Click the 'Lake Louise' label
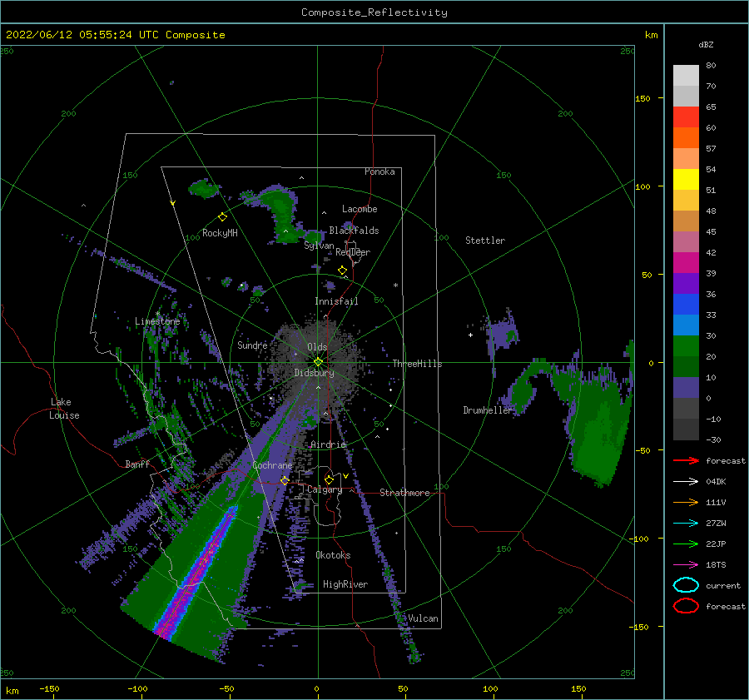749x700 pixels. [64, 409]
